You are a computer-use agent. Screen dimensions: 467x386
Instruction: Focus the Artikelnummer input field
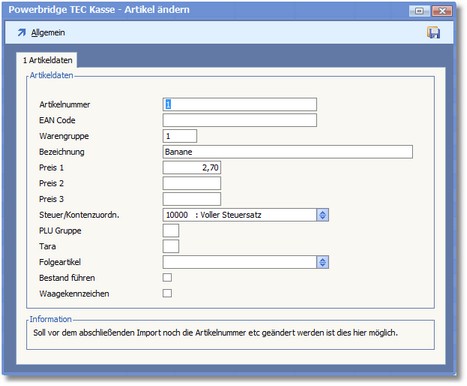(x=240, y=104)
